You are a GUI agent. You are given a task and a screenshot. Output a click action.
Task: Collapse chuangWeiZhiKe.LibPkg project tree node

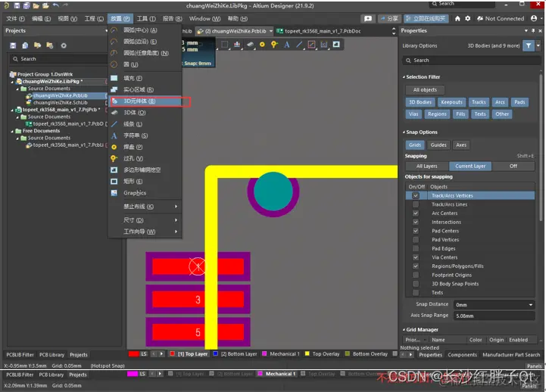[12, 82]
